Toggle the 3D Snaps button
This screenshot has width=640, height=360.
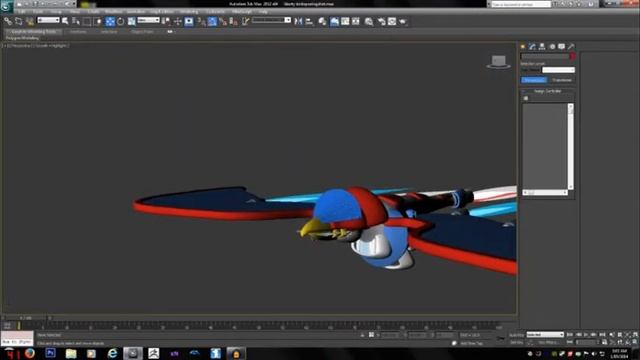[x=202, y=21]
